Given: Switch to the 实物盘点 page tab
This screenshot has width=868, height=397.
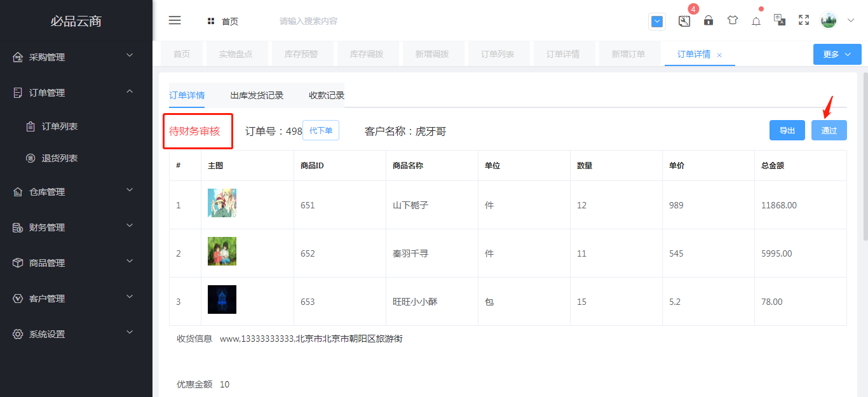Looking at the screenshot, I should pyautogui.click(x=236, y=55).
